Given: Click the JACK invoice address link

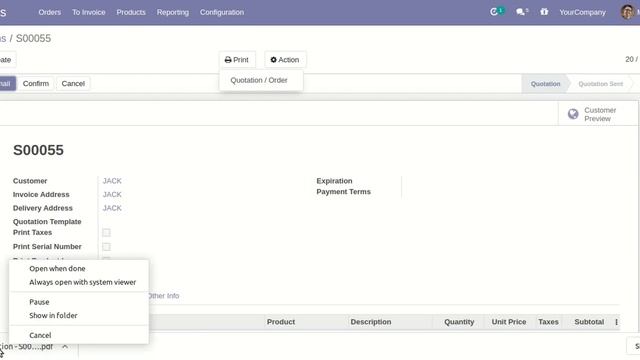Looking at the screenshot, I should [112, 195].
